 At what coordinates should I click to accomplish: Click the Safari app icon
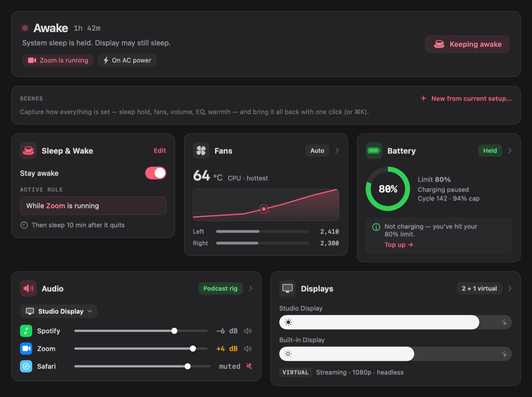point(26,366)
